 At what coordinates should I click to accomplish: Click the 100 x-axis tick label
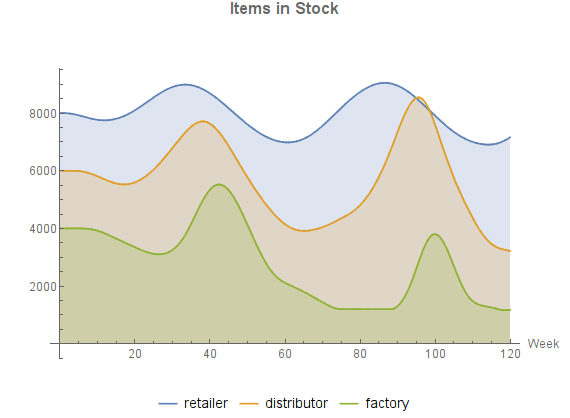pyautogui.click(x=435, y=354)
